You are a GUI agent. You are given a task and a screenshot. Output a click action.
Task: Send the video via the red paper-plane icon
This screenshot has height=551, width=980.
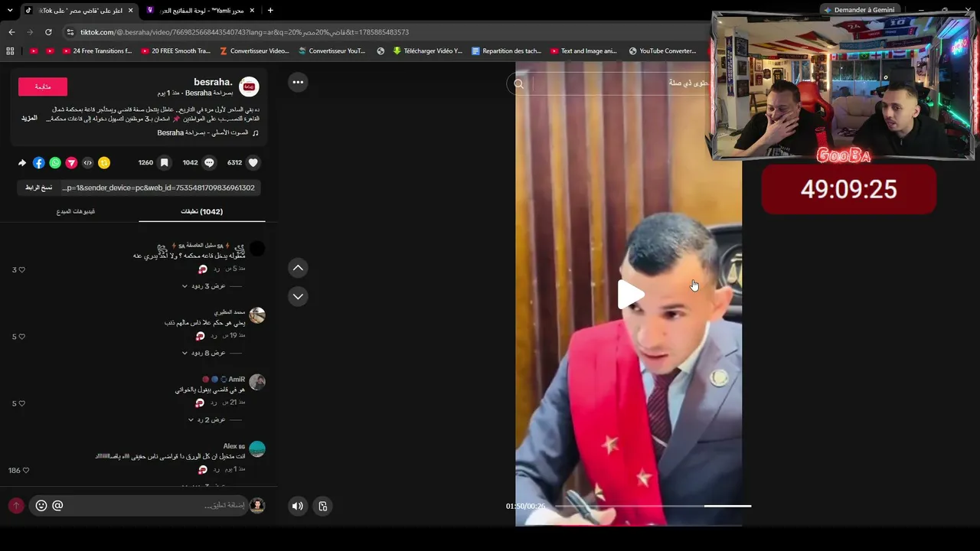click(x=71, y=163)
